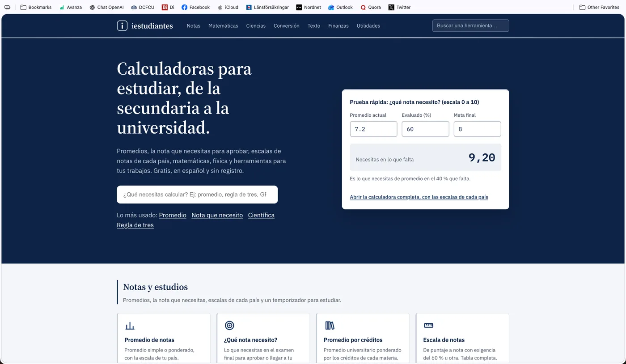The width and height of the screenshot is (626, 364).
Task: Open the Finanzas menu
Action: click(x=338, y=26)
